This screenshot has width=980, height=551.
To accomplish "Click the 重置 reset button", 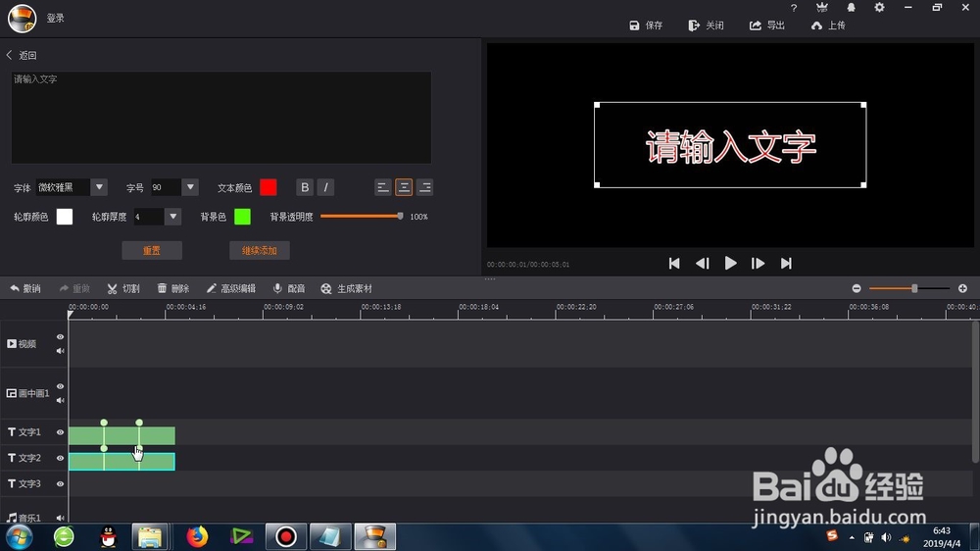I will 152,250.
